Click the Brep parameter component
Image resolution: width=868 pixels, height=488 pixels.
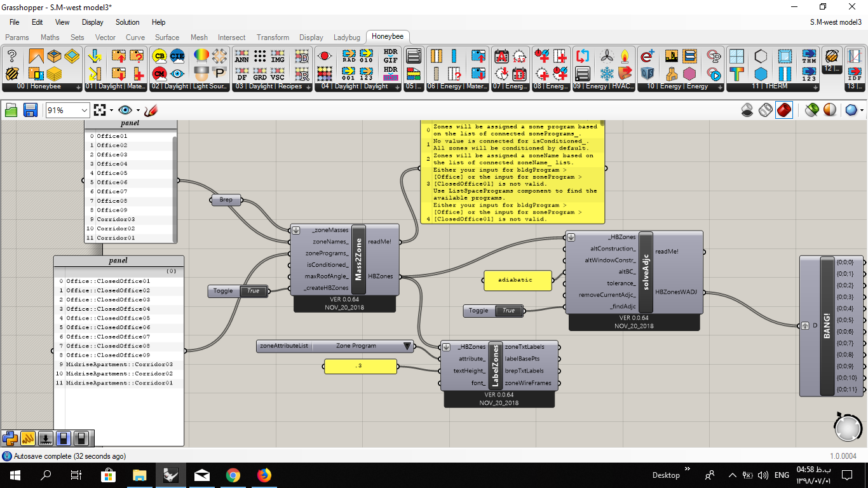[226, 200]
